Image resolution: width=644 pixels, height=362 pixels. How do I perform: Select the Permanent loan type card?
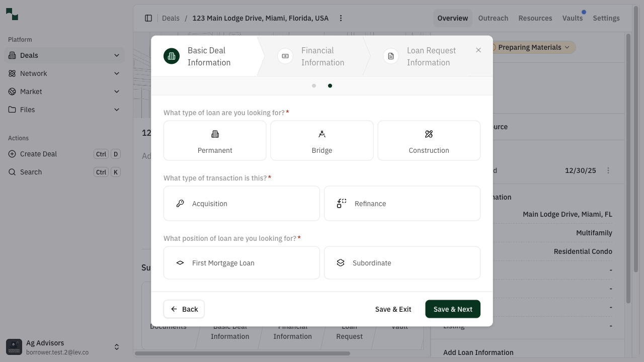pos(215,140)
